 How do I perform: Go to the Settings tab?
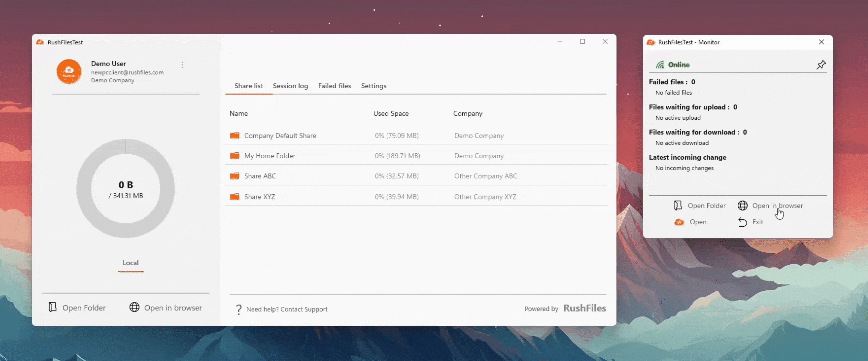coord(374,86)
